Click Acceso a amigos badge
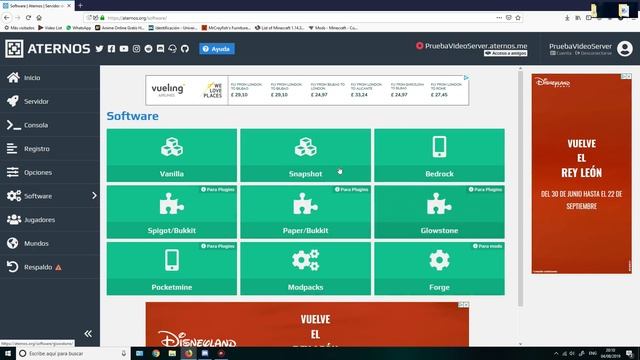The width and height of the screenshot is (640, 360). coord(505,53)
